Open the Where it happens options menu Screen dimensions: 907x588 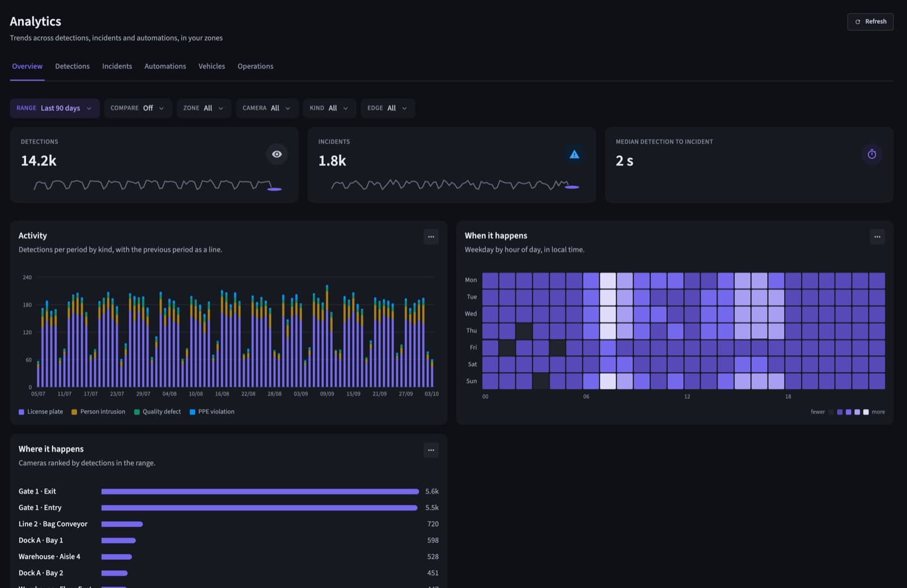coord(431,450)
